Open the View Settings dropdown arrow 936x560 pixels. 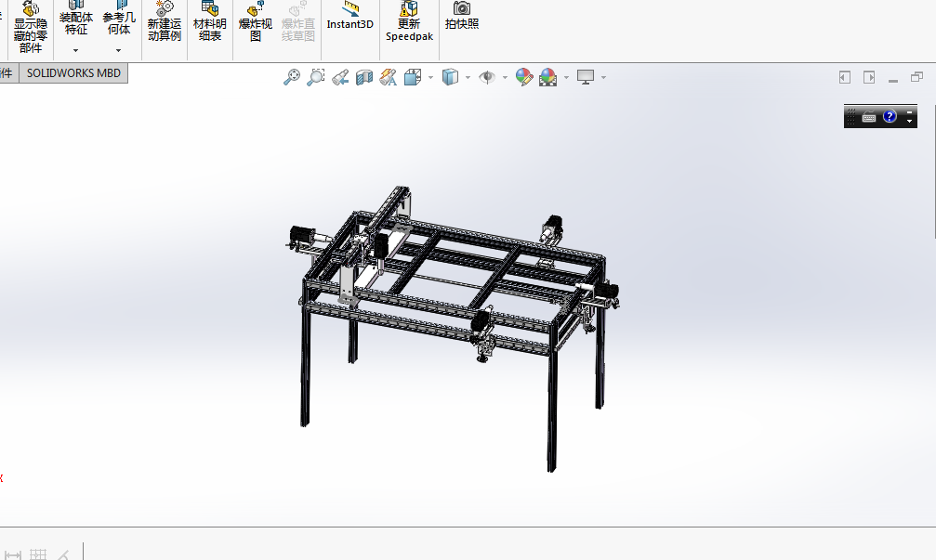point(603,77)
